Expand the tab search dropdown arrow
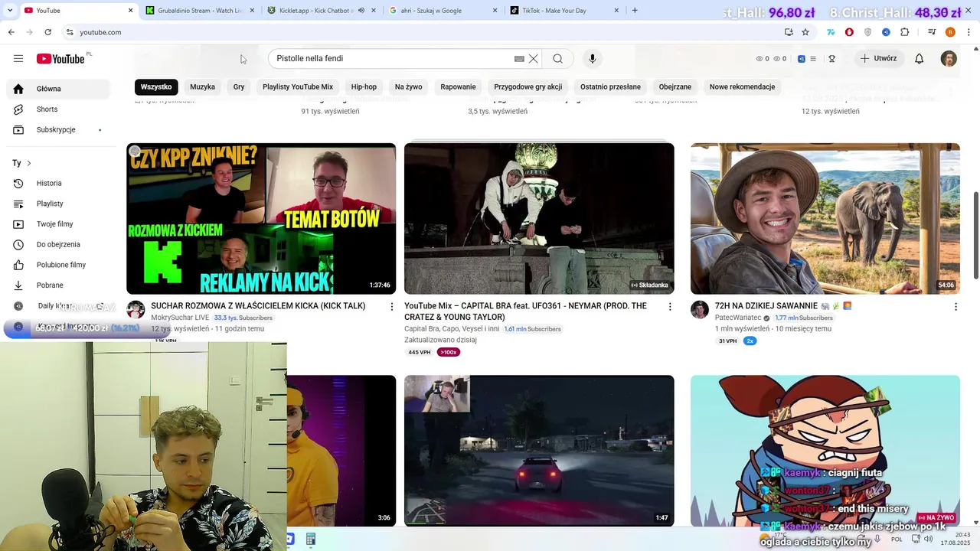 pos(9,11)
